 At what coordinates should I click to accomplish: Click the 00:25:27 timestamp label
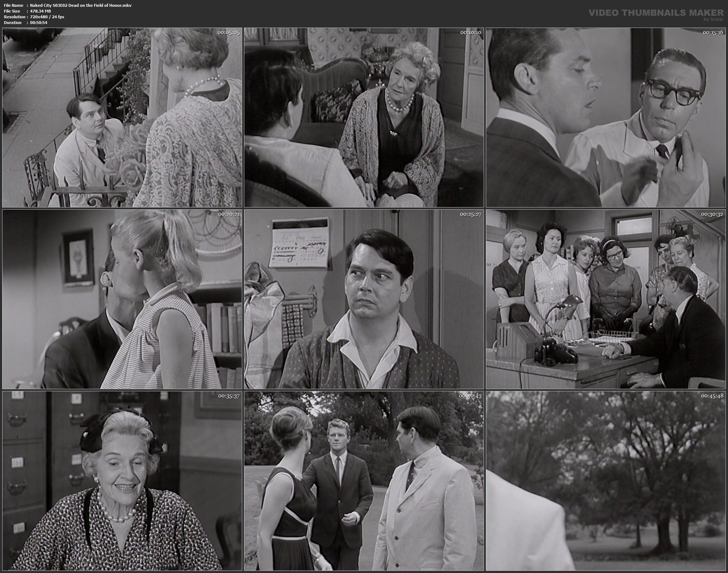point(470,214)
